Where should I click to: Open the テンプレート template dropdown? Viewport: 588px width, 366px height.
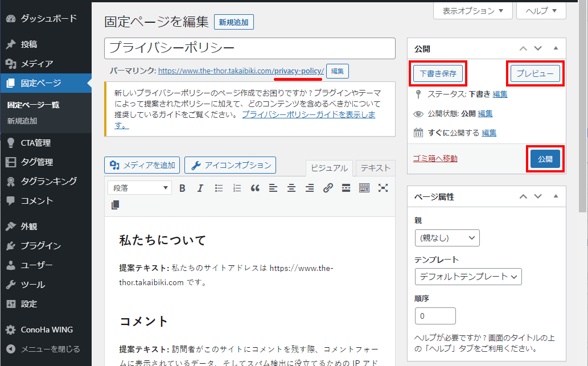point(468,277)
